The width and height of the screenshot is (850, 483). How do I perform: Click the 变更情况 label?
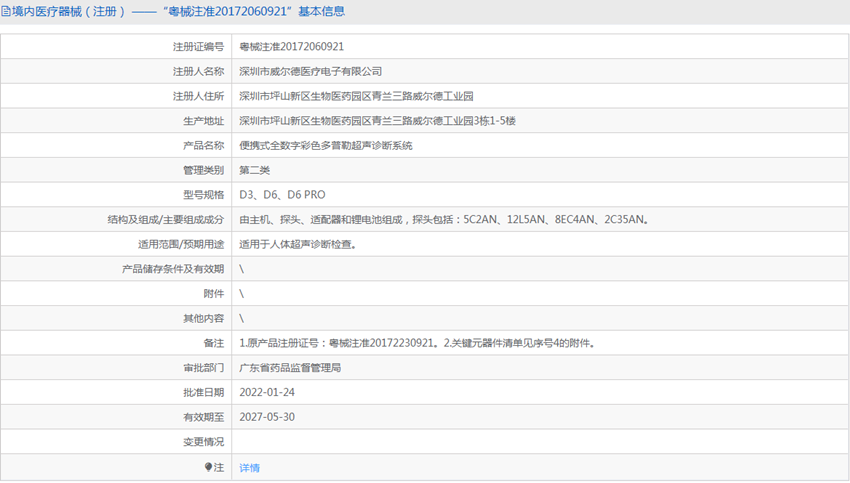click(203, 442)
